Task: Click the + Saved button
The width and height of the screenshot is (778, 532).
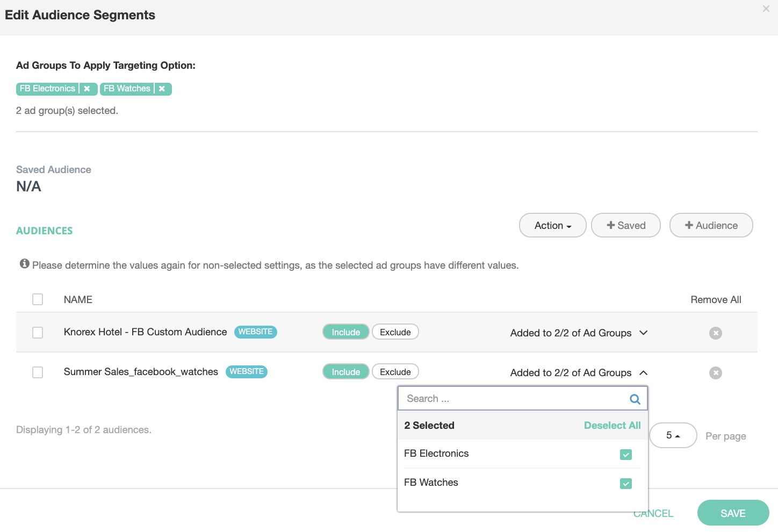Action: 625,226
